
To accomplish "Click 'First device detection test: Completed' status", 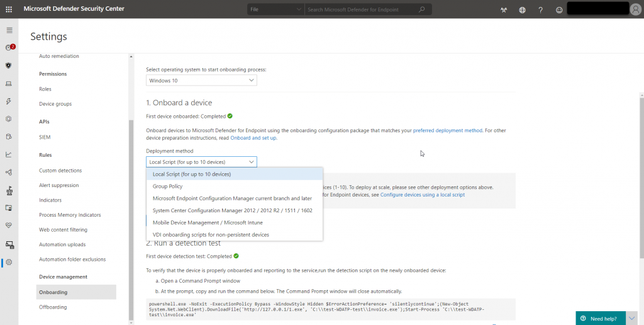I will click(x=192, y=256).
